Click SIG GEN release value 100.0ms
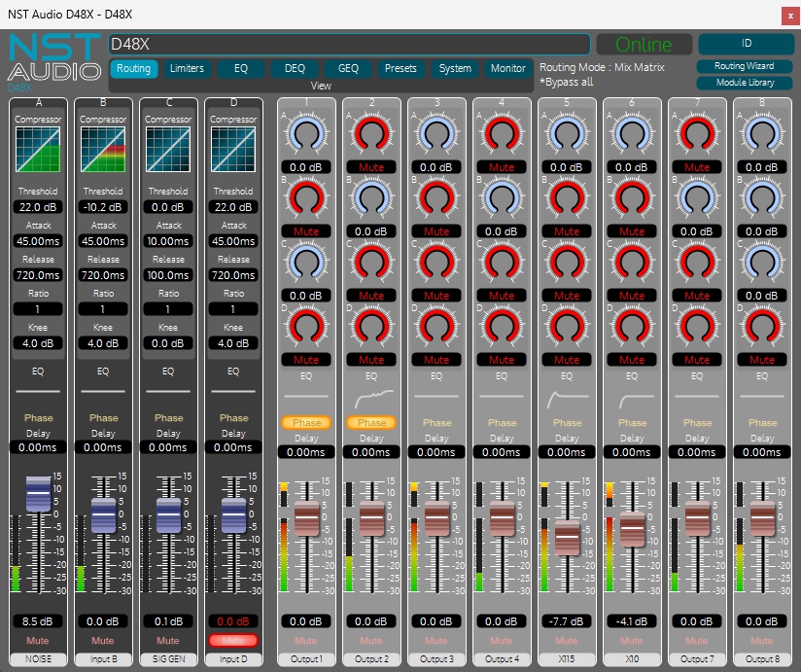 coord(168,275)
